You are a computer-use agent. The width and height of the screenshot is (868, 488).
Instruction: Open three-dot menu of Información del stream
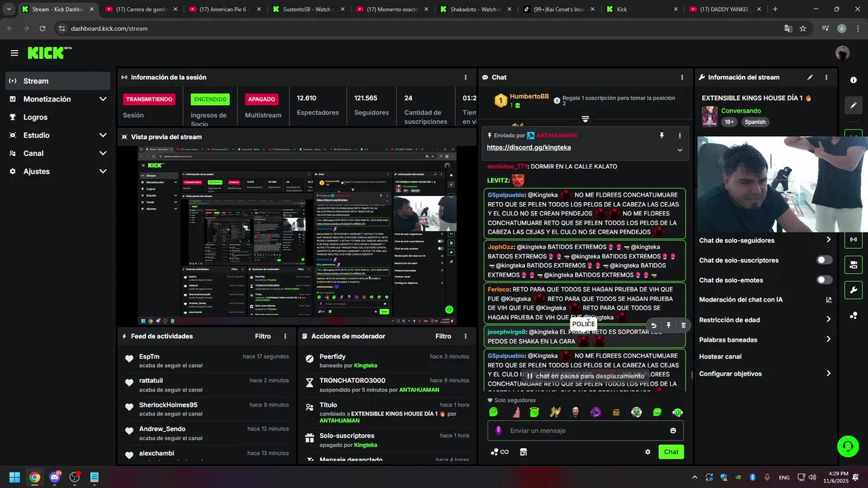tap(826, 77)
